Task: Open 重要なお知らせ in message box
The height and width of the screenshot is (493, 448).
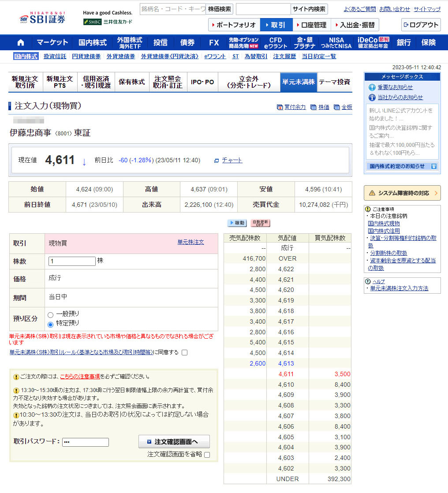Action: click(x=395, y=87)
